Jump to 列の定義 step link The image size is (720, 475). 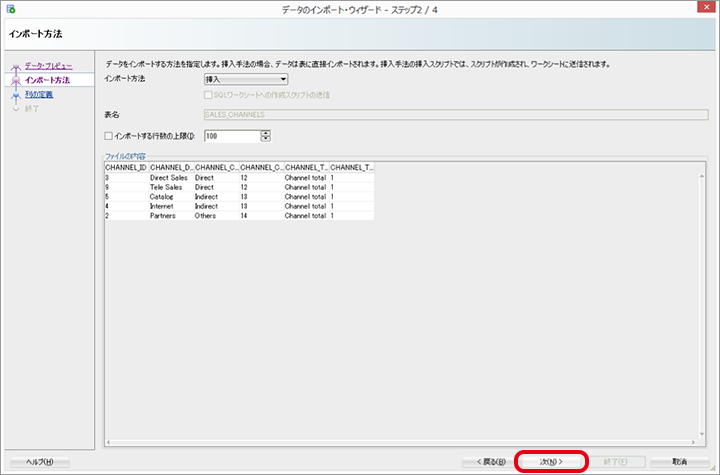pyautogui.click(x=40, y=95)
